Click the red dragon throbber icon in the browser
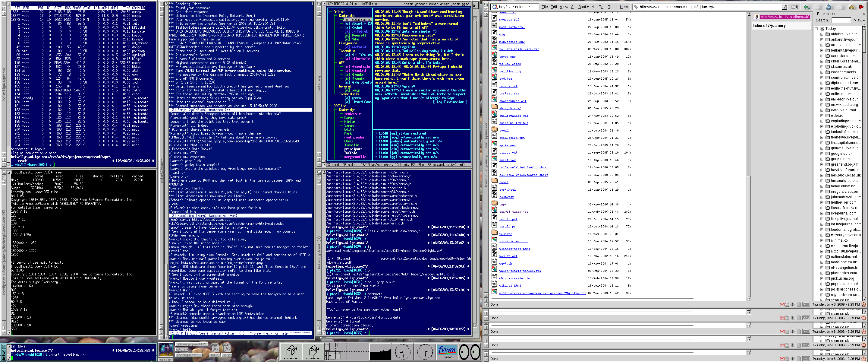 pyautogui.click(x=861, y=7)
